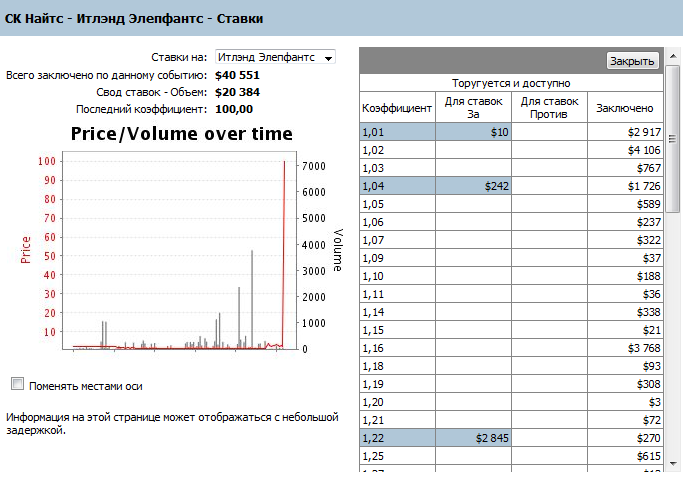
Task: Click the vertical scrollbar thumb of the table
Action: (674, 140)
